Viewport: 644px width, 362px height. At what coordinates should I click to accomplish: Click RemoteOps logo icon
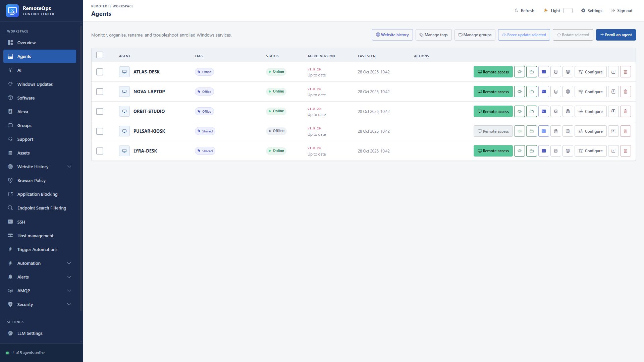(x=12, y=11)
